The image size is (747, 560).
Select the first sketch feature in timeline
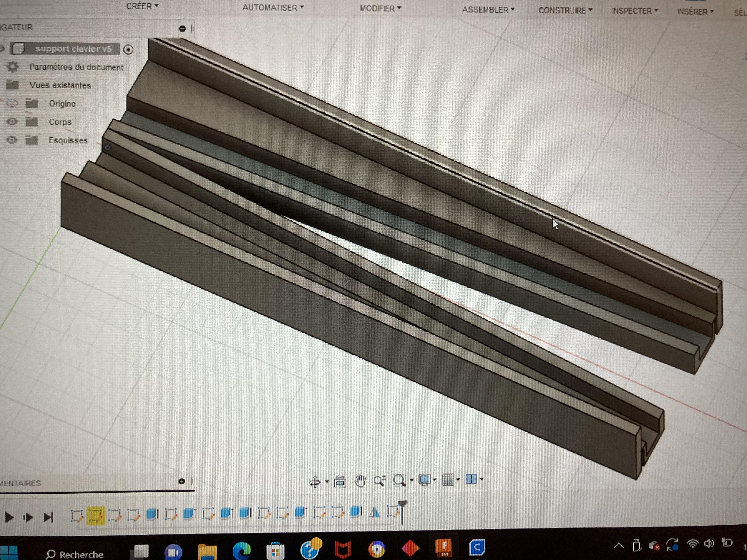(x=77, y=516)
